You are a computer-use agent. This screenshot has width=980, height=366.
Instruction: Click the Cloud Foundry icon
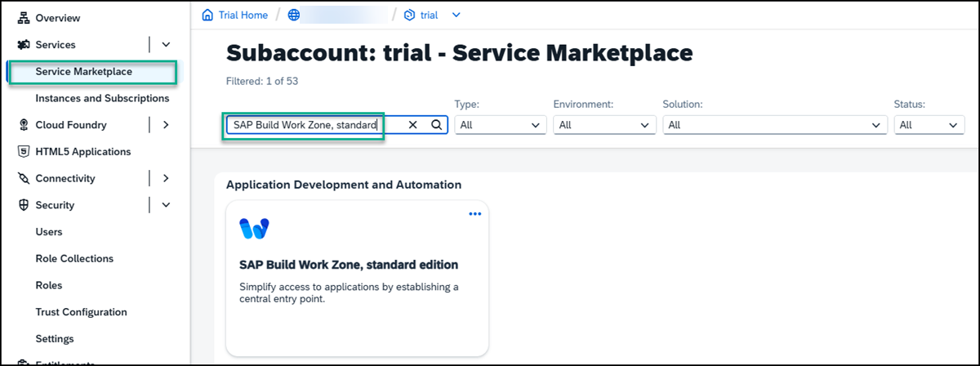point(23,125)
